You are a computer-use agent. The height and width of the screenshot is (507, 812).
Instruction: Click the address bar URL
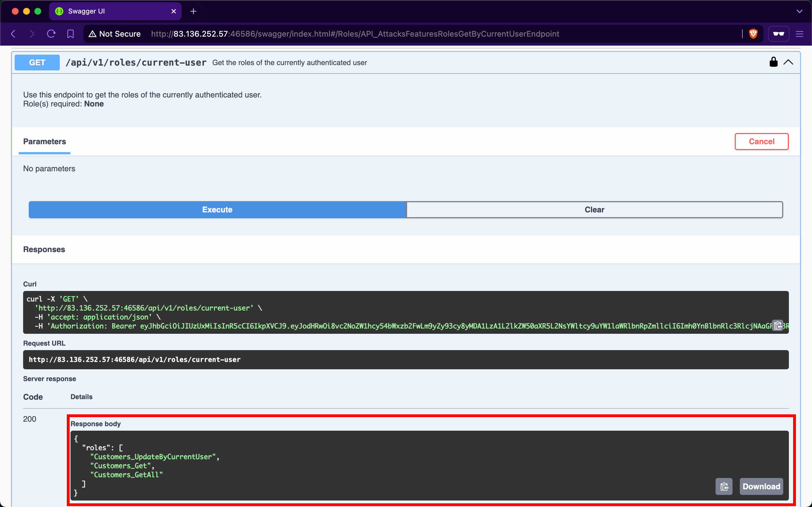(x=355, y=34)
